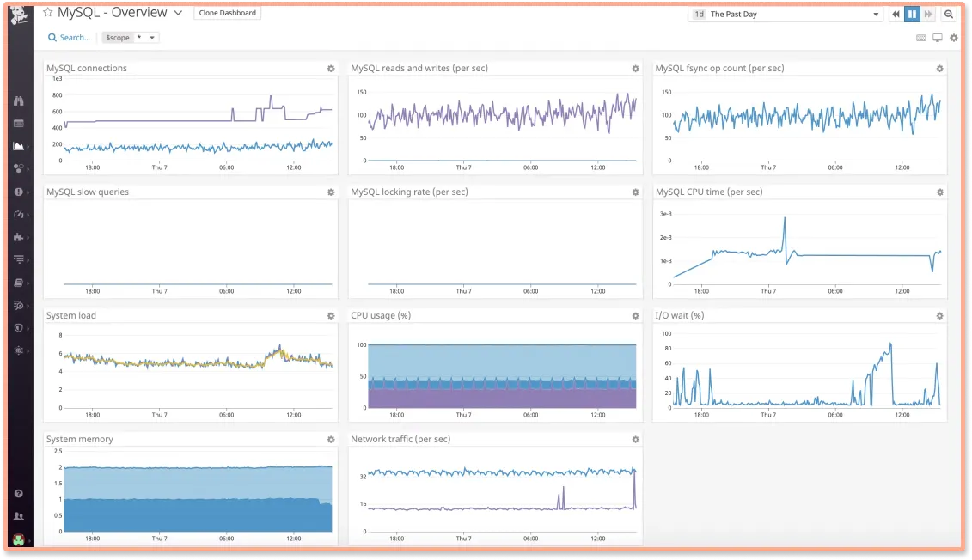The height and width of the screenshot is (560, 972).
Task: Open gear menu on MySQL reads and writes
Action: click(x=635, y=69)
